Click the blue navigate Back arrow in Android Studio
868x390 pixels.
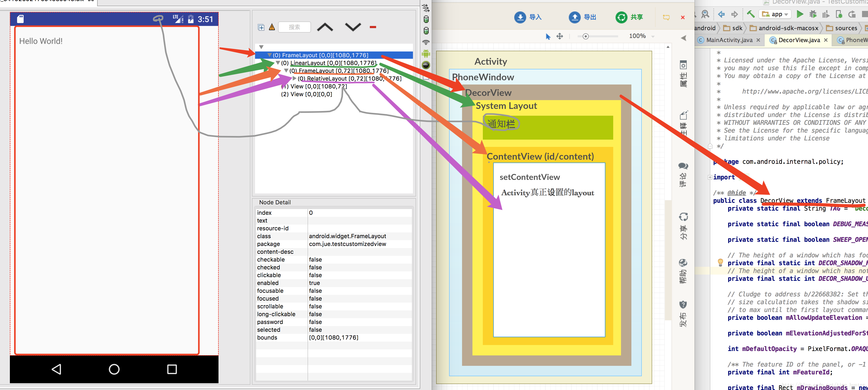pyautogui.click(x=722, y=14)
